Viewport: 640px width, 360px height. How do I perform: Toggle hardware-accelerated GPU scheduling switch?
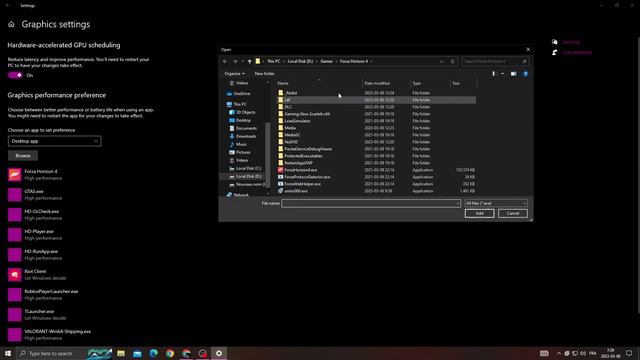coord(15,75)
